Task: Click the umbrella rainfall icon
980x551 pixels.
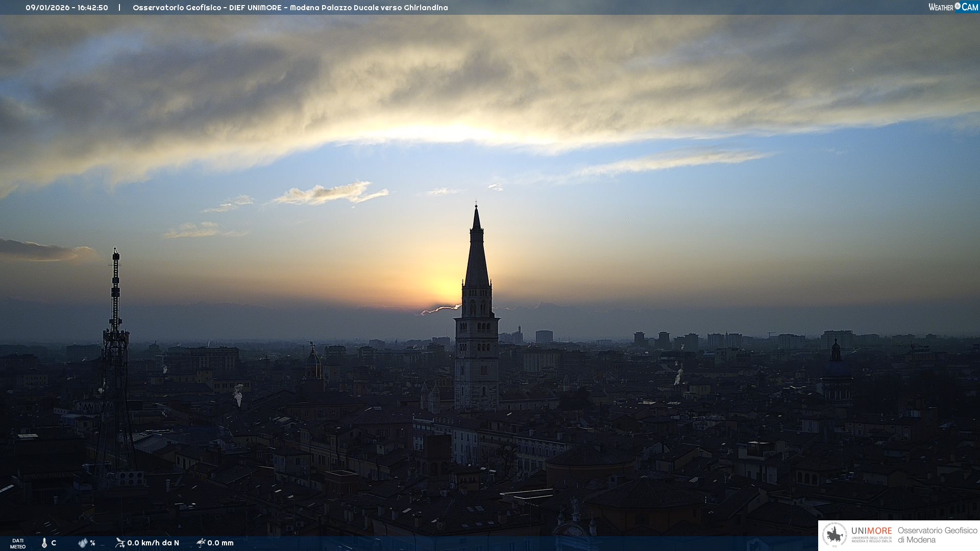Action: click(201, 543)
